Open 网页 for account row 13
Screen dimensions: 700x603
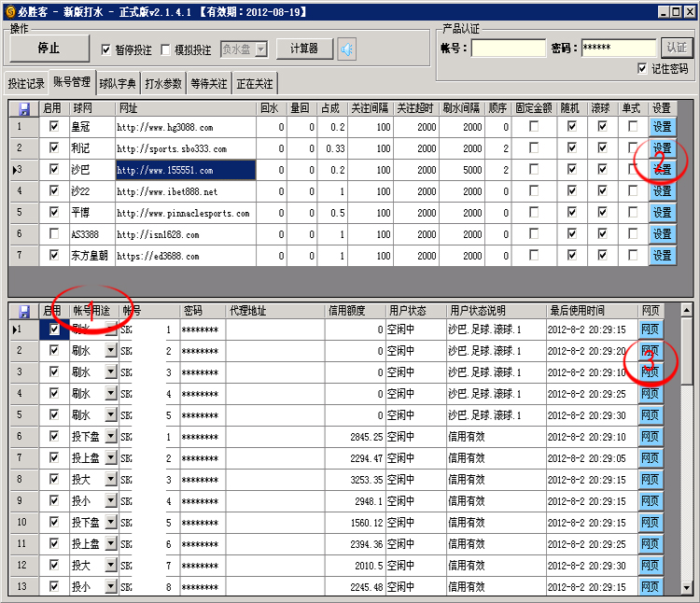tap(650, 587)
